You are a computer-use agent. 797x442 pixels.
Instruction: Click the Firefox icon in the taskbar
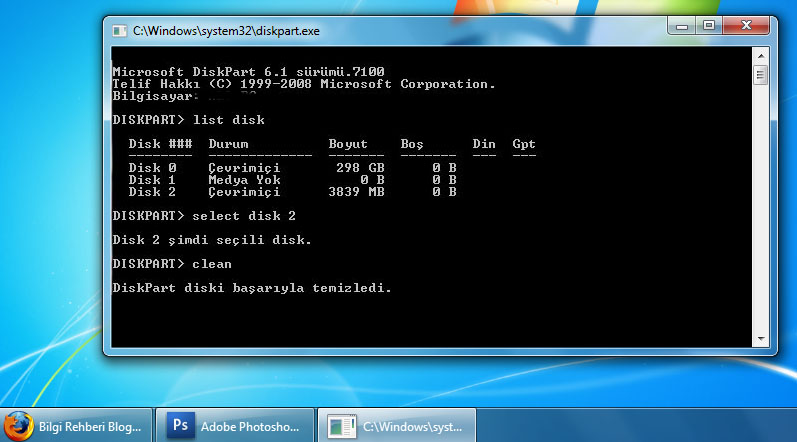18,426
